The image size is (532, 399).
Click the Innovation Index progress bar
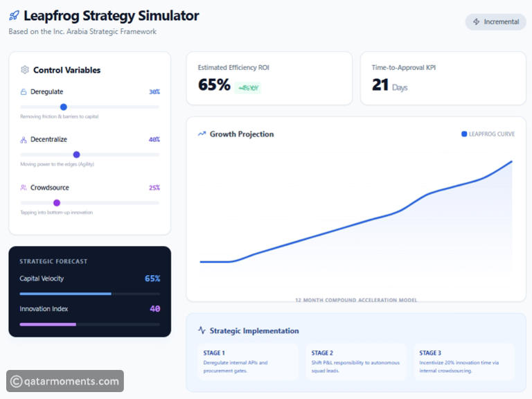(89, 324)
